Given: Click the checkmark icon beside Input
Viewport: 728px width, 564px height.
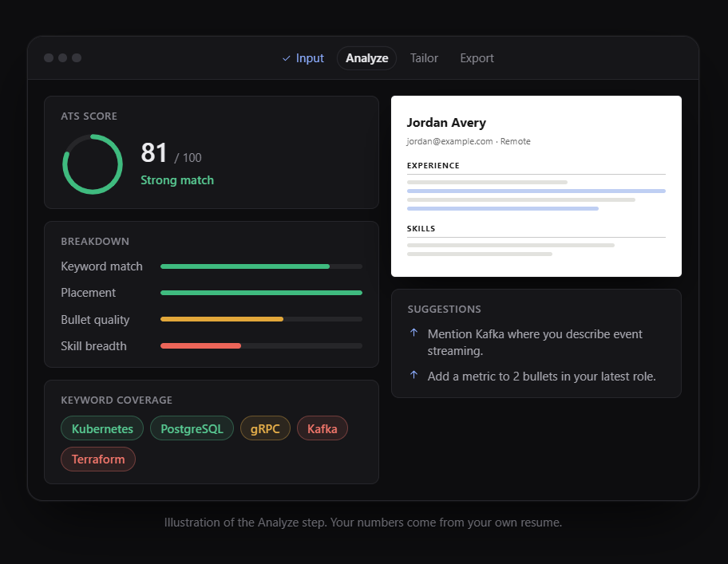Looking at the screenshot, I should click(x=286, y=58).
